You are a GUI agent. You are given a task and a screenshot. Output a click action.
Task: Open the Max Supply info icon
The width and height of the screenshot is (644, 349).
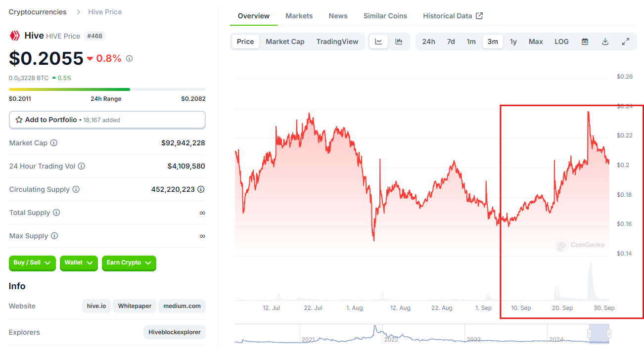tap(54, 236)
